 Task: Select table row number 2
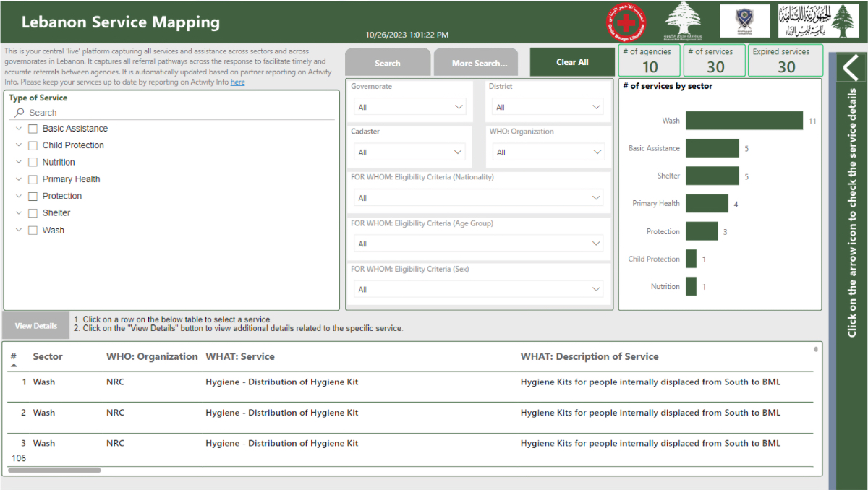point(411,413)
